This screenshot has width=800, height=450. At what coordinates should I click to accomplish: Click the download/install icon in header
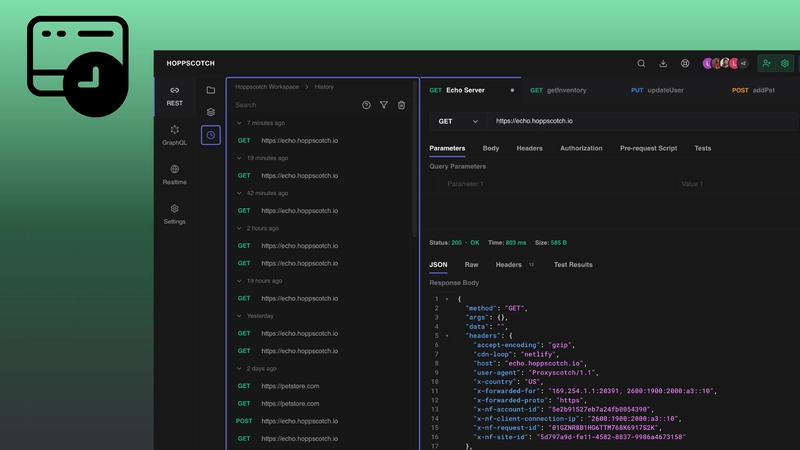click(663, 63)
